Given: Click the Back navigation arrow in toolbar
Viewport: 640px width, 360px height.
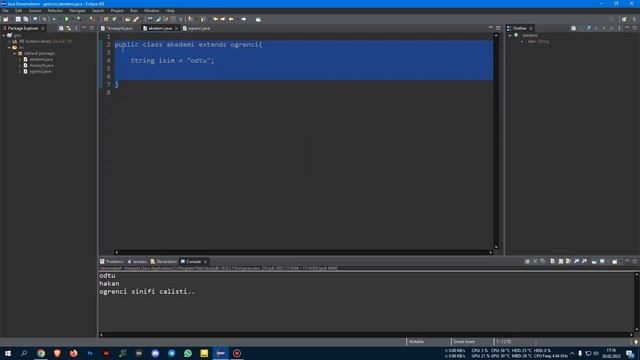Looking at the screenshot, I should click(x=231, y=19).
